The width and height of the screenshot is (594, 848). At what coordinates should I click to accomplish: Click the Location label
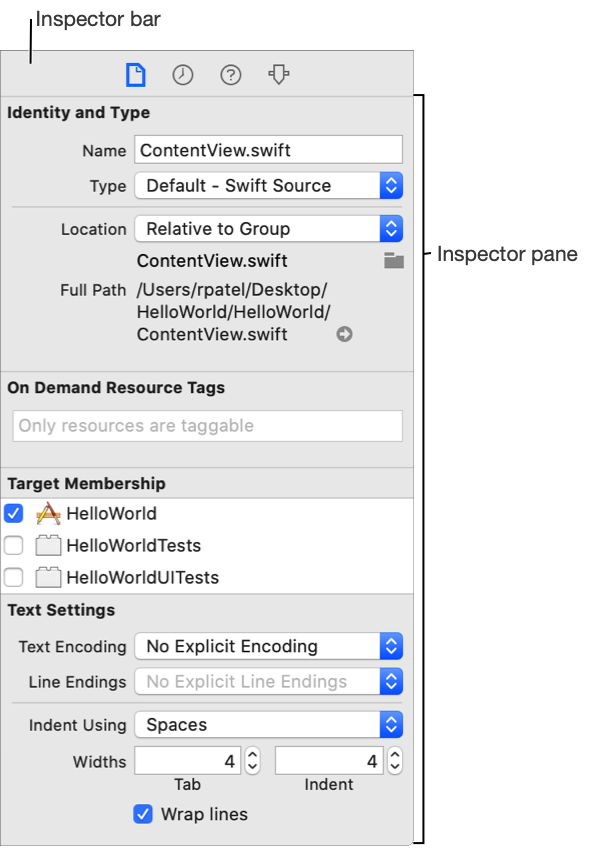pos(94,229)
